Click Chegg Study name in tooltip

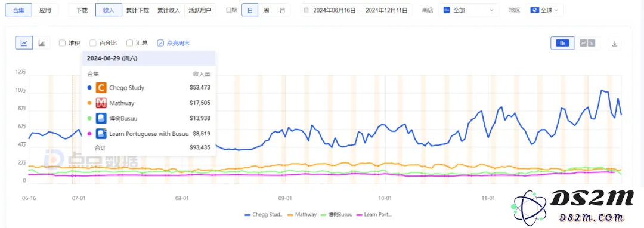point(126,88)
